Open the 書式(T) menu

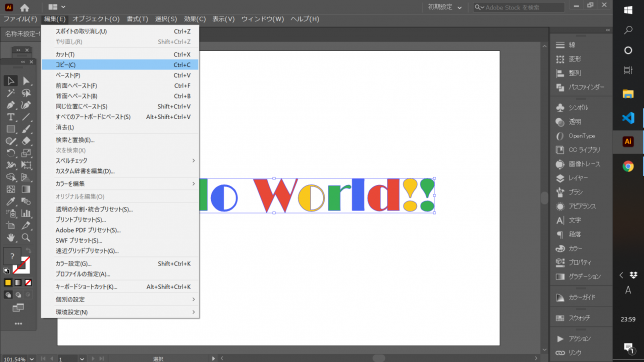click(137, 19)
